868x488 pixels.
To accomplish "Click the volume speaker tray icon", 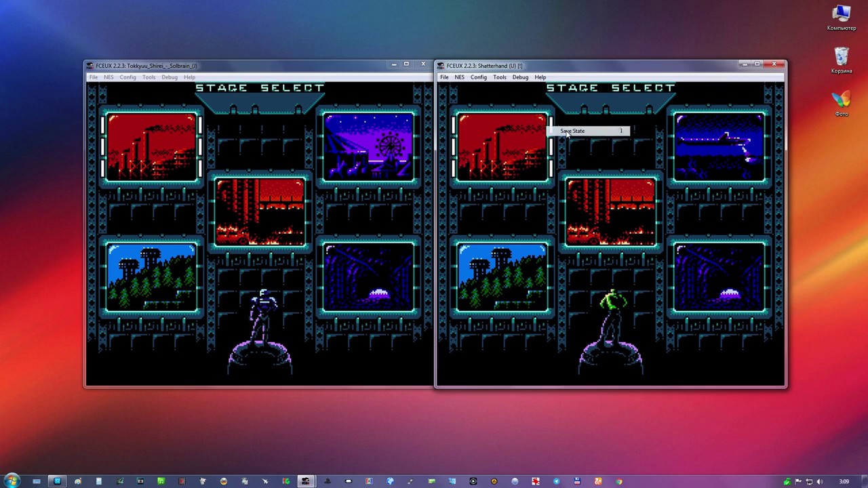I will click(x=819, y=481).
